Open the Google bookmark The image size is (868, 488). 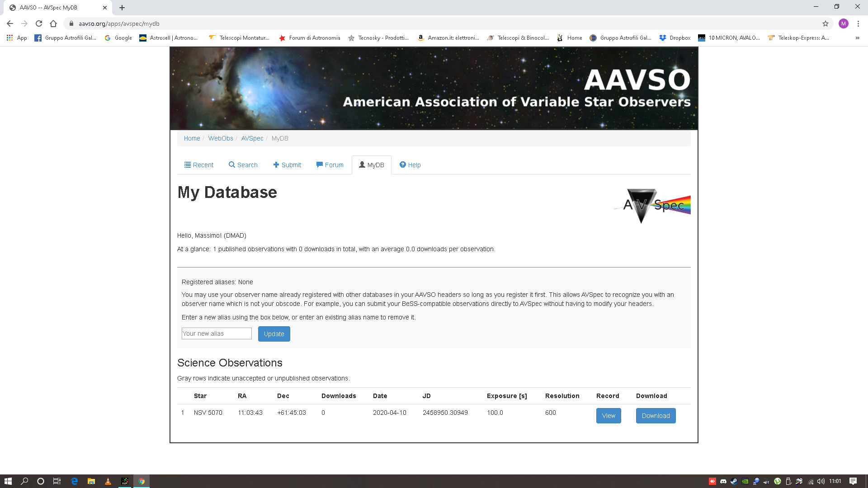coord(118,38)
